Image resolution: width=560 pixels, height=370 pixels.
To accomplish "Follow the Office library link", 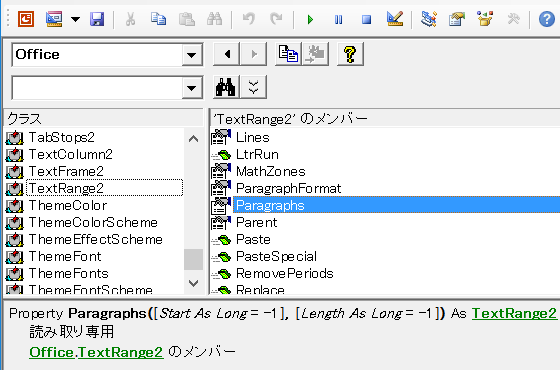I will click(51, 352).
